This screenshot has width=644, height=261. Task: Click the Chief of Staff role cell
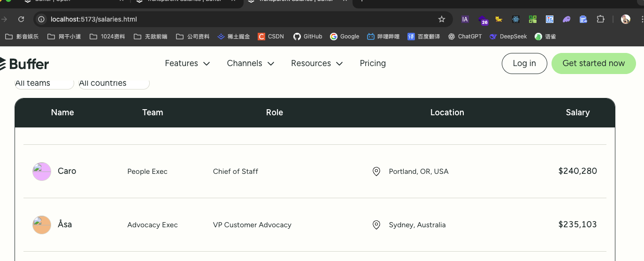pyautogui.click(x=236, y=172)
